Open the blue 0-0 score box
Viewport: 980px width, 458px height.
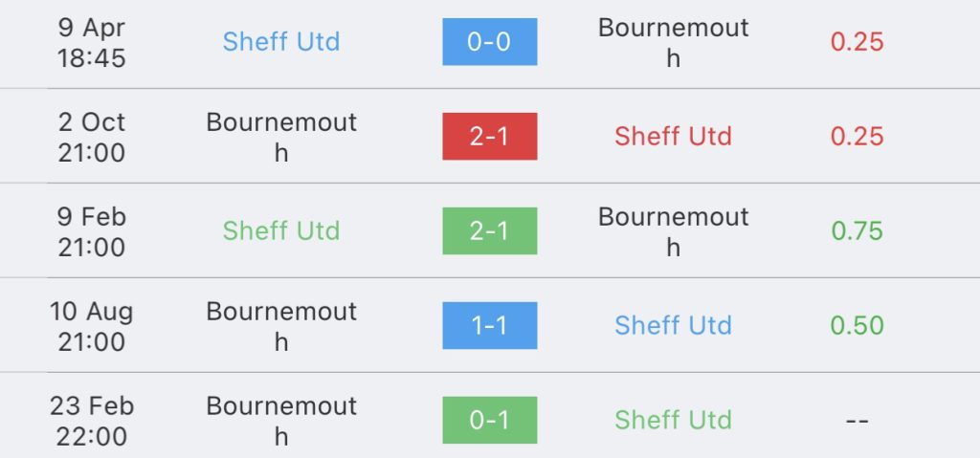pos(489,42)
